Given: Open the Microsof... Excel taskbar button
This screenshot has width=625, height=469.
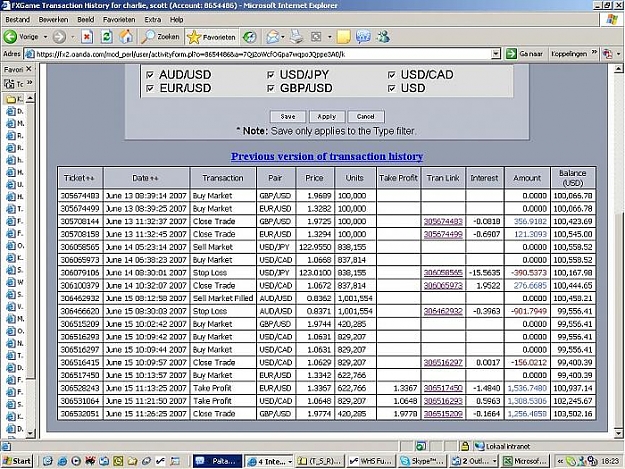Looking at the screenshot, I should coord(525,461).
